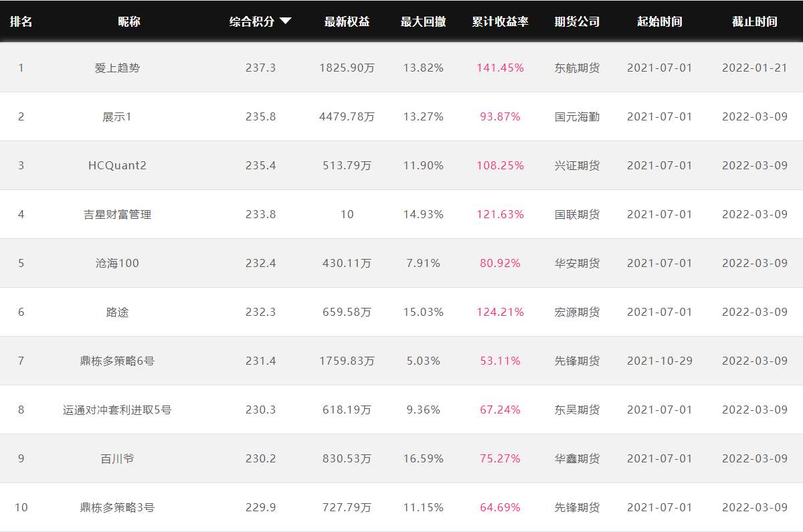Click the 232.4 score cell
The height and width of the screenshot is (532, 803).
[260, 263]
